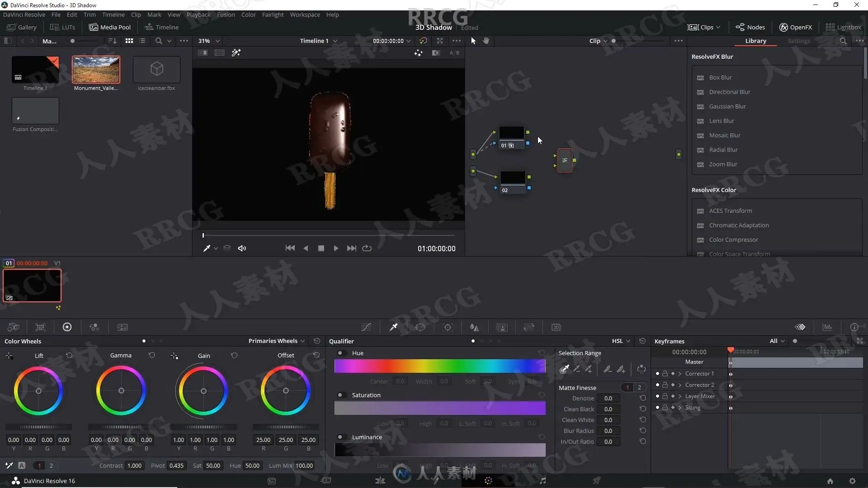
Task: Open the Tracker palette
Action: pyautogui.click(x=448, y=327)
